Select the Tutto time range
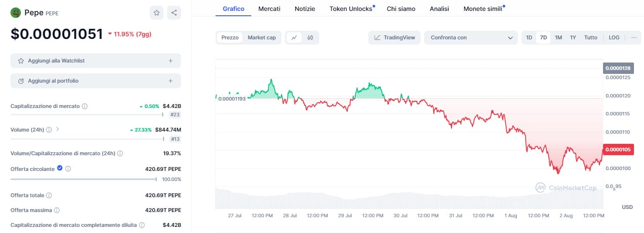The width and height of the screenshot is (644, 233). [591, 38]
